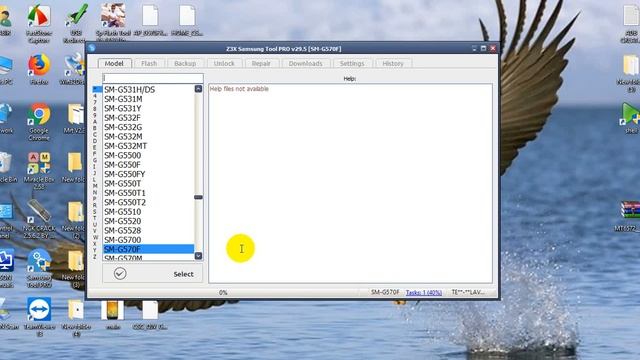Click the model search input field
Viewport: 640px width, 360px height.
pos(153,78)
